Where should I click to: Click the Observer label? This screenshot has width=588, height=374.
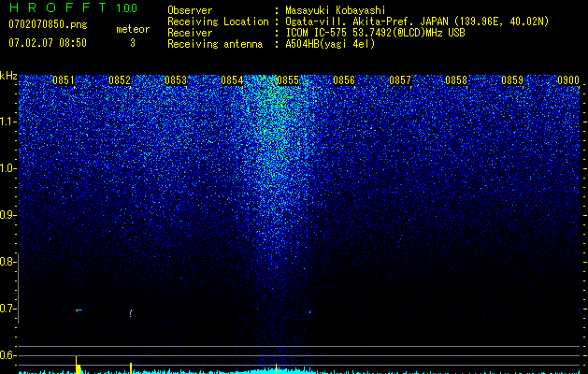pos(190,10)
